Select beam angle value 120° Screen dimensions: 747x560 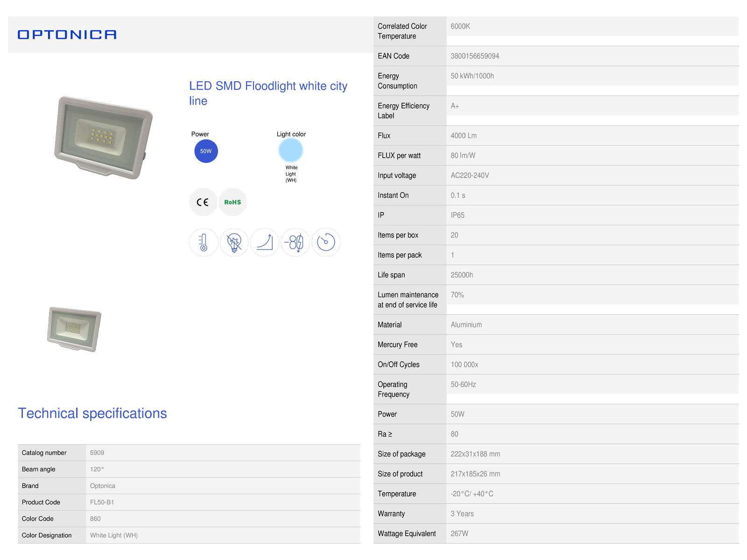tap(97, 469)
